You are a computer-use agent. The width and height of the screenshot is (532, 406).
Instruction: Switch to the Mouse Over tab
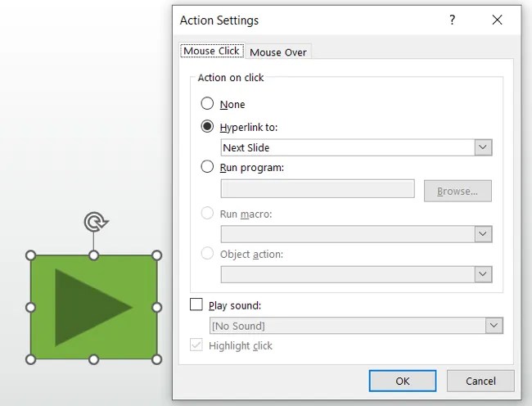[x=278, y=52]
